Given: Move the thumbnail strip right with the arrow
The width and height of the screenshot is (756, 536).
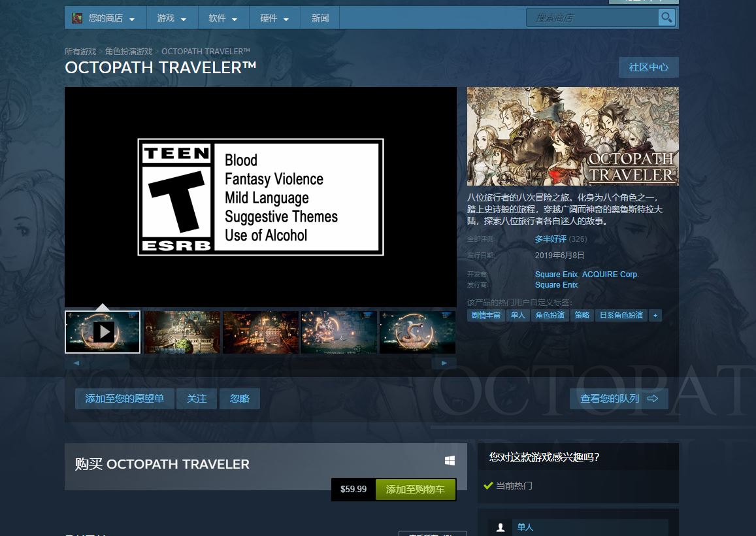Looking at the screenshot, I should [444, 363].
